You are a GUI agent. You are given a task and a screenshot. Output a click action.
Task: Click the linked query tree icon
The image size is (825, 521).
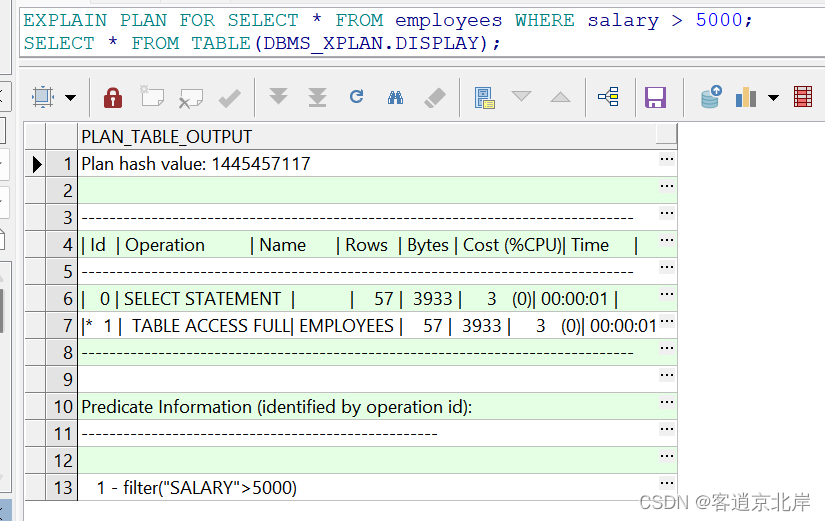tap(608, 97)
